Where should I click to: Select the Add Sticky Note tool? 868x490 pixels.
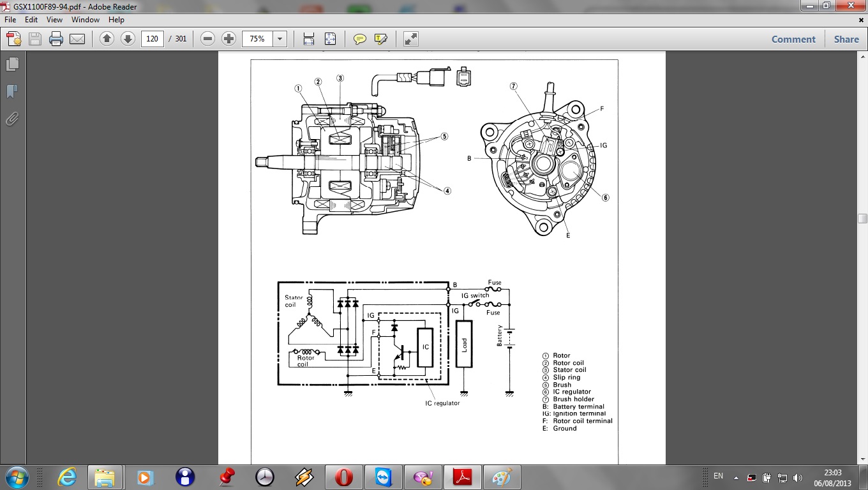tap(360, 39)
